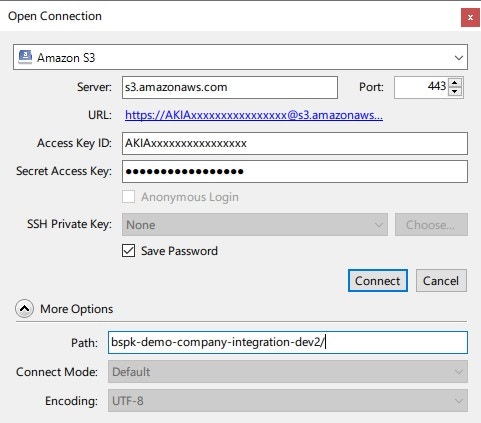This screenshot has height=423, width=481.
Task: Click the Open Connection title text
Action: (x=55, y=16)
